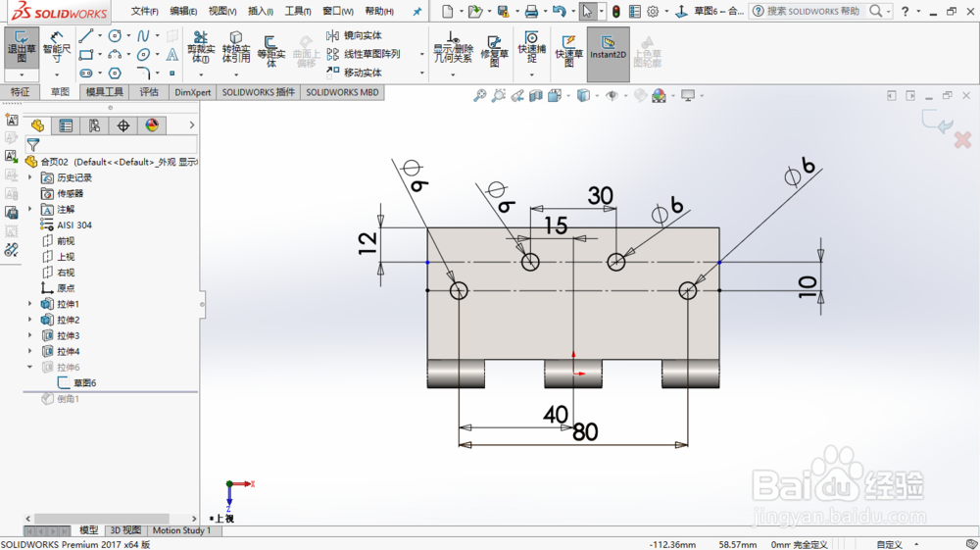Click Offset Entities (等距实体)
980x550 pixels.
point(270,50)
